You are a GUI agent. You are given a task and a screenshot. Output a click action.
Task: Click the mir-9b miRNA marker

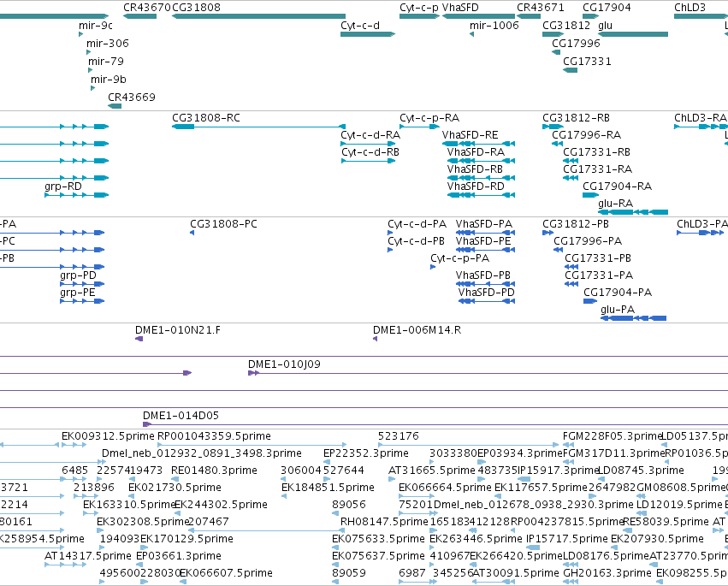pos(92,88)
